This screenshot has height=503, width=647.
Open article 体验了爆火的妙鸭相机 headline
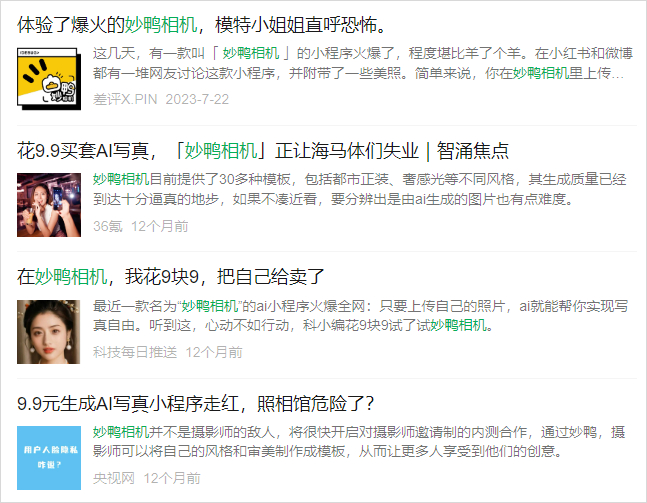click(x=203, y=25)
